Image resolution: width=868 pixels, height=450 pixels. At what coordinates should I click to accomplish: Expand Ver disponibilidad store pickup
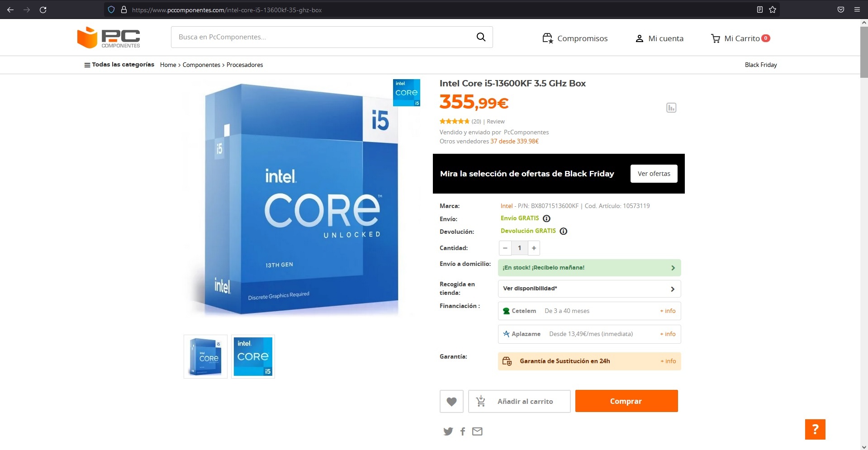(589, 289)
